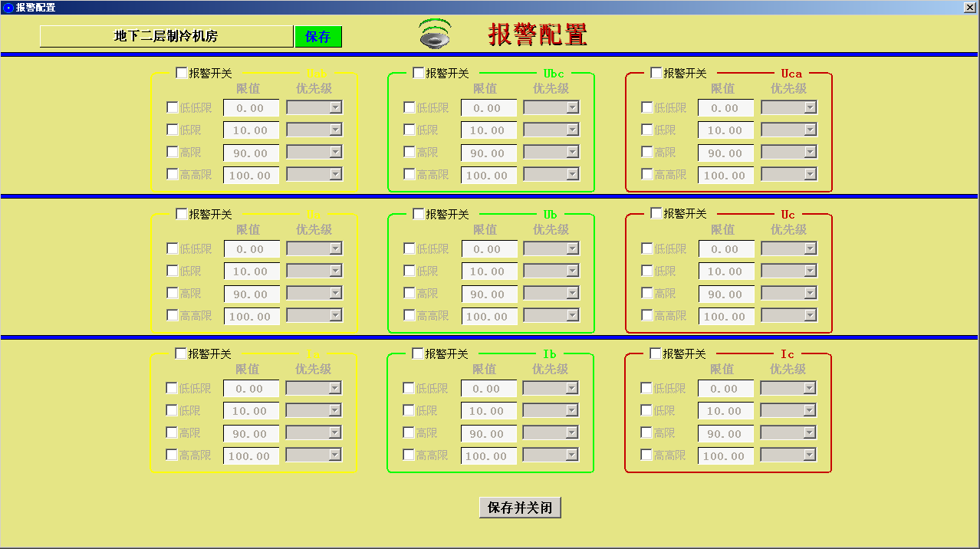Close the 报警配置 window
Screen dimensions: 980x549
click(969, 7)
